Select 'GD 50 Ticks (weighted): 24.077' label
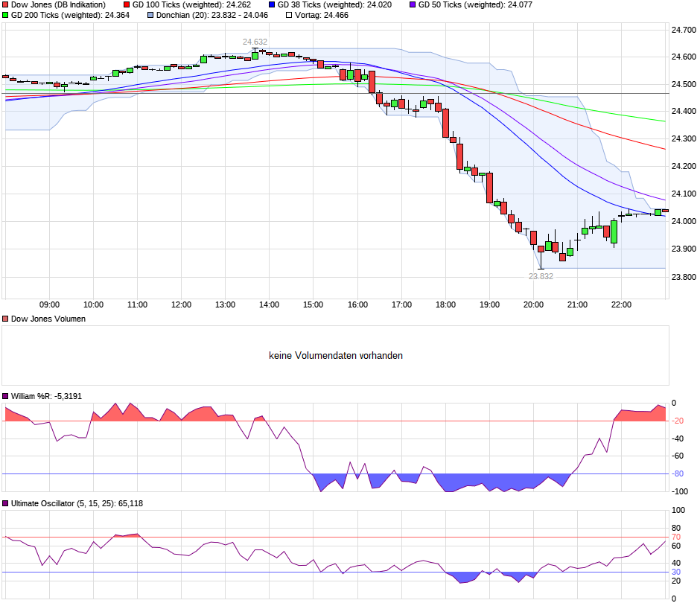Image resolution: width=700 pixels, height=606 pixels. 475,5
